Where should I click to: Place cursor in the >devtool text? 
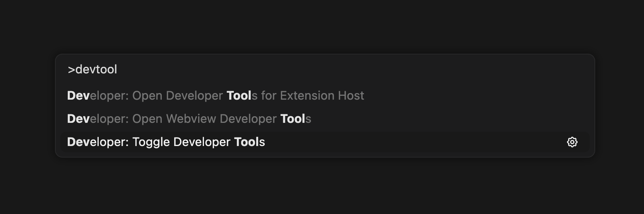pos(93,70)
